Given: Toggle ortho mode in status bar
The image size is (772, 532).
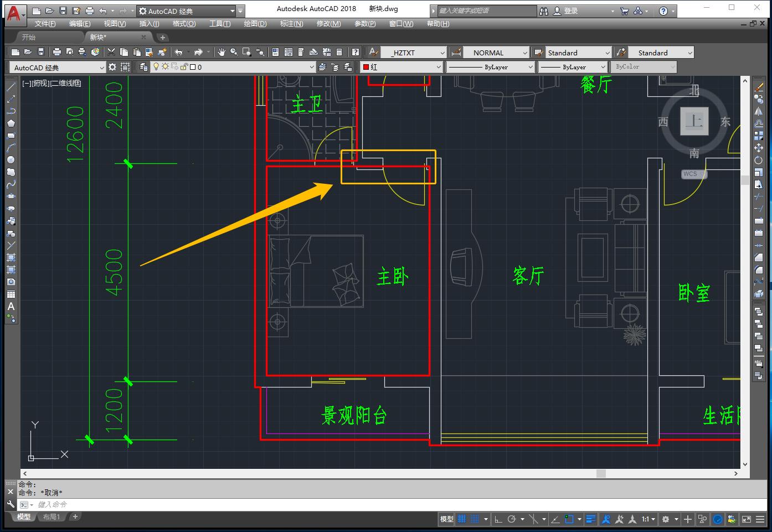Looking at the screenshot, I should tap(498, 519).
